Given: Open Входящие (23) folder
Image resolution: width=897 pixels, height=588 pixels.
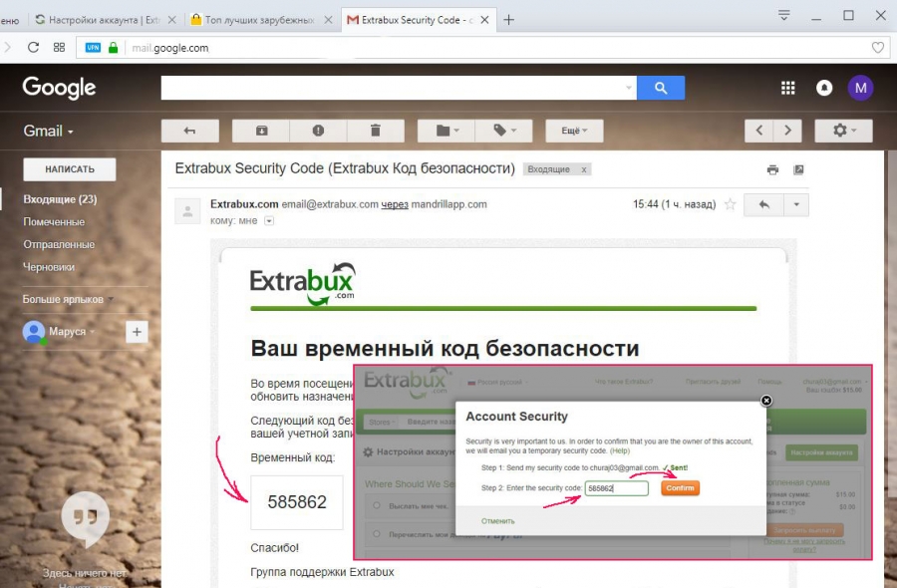Looking at the screenshot, I should click(60, 199).
